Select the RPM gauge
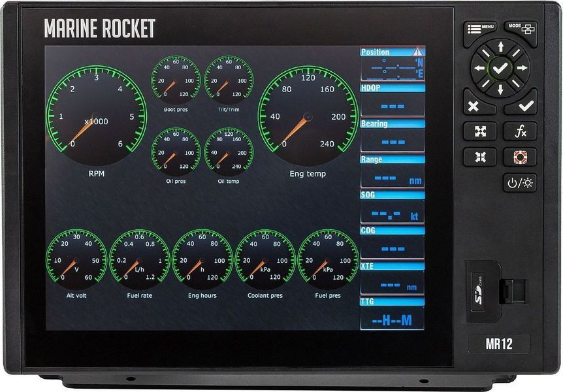563x392 pixels. (x=96, y=116)
